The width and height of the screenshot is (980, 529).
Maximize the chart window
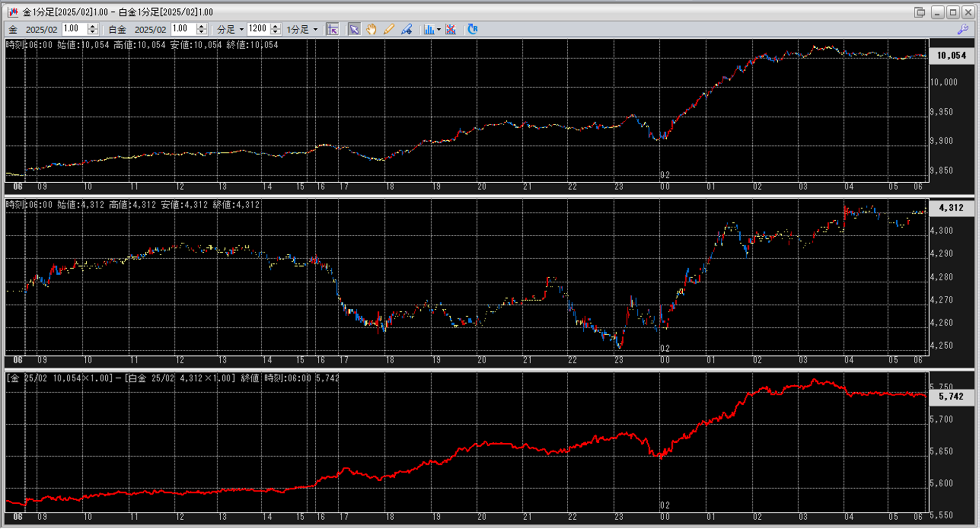point(953,12)
